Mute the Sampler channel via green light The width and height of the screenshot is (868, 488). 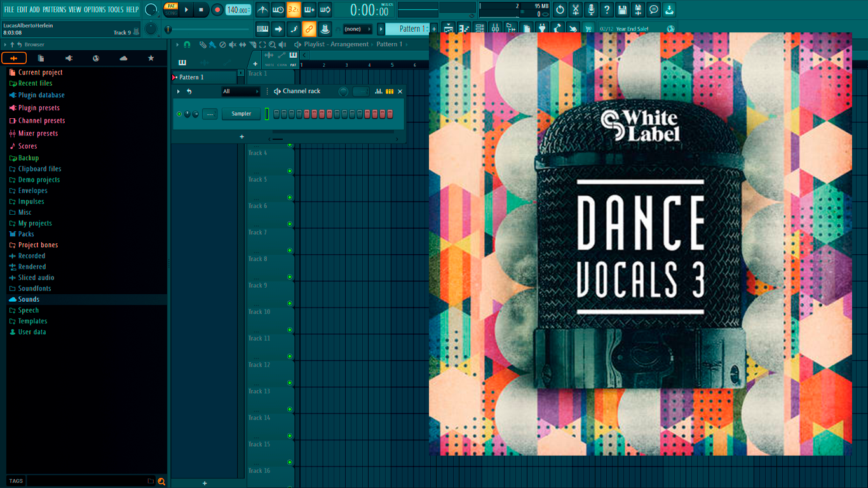(x=179, y=114)
